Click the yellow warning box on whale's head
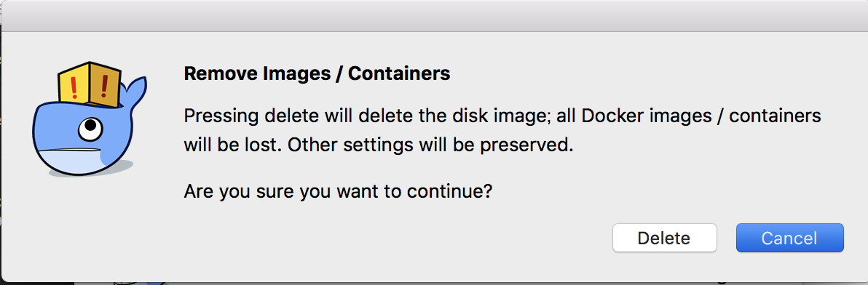The height and width of the screenshot is (285, 868). [89, 84]
